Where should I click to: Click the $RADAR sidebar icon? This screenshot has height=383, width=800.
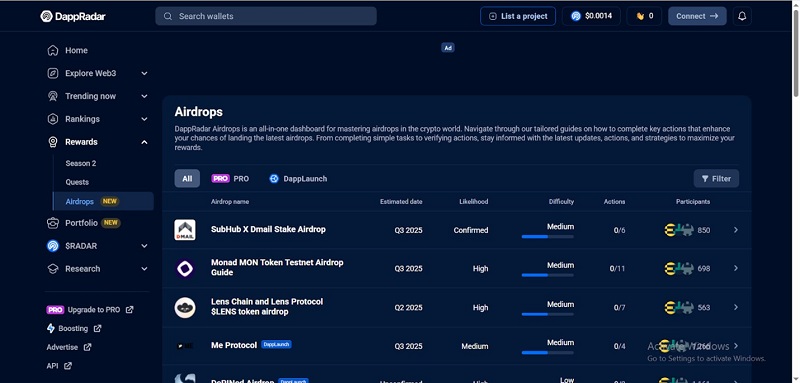53,246
